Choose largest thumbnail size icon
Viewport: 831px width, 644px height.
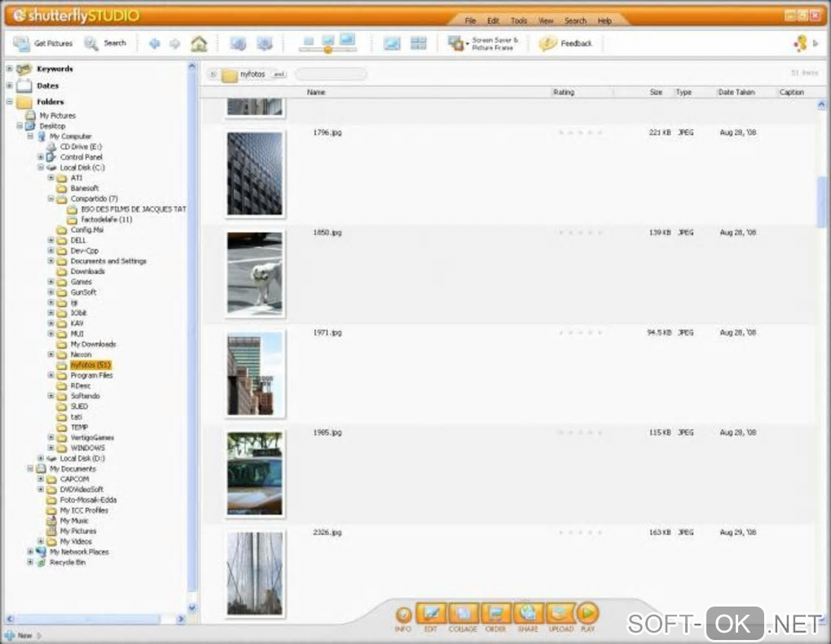coord(347,39)
